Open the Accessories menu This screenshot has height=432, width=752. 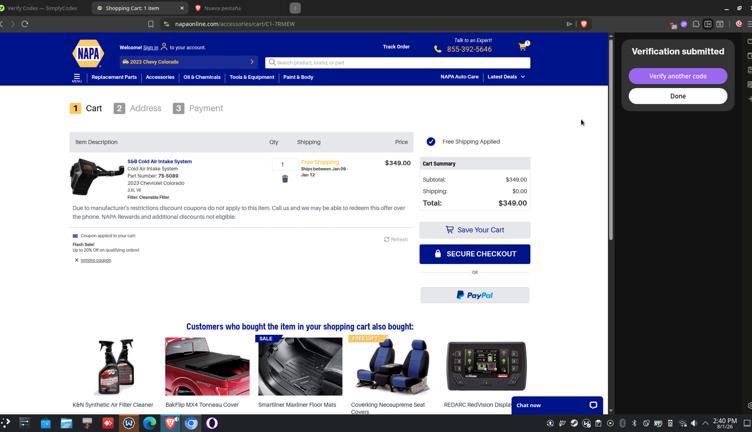pyautogui.click(x=160, y=77)
